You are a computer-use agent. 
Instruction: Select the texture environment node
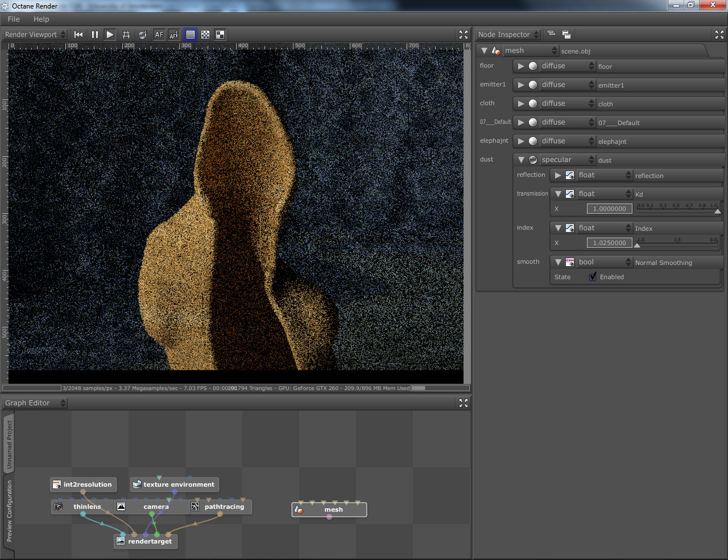(178, 484)
